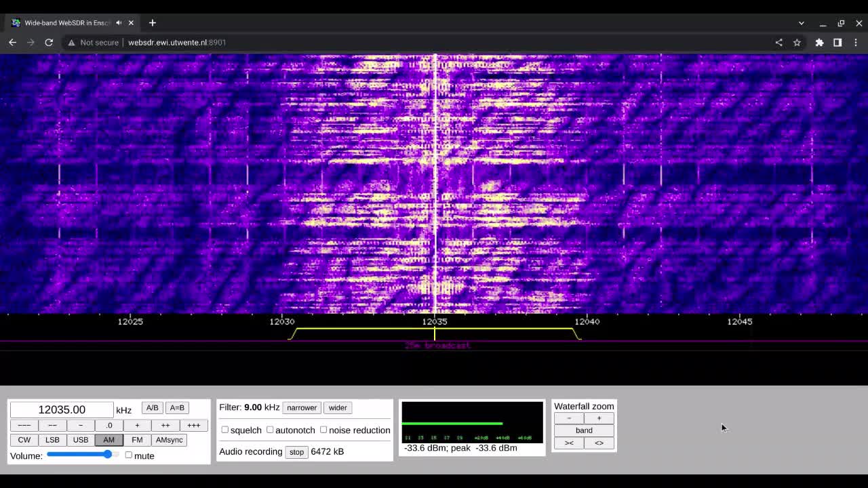Tune up with the triple-plus button
The width and height of the screenshot is (868, 488).
coord(193,425)
